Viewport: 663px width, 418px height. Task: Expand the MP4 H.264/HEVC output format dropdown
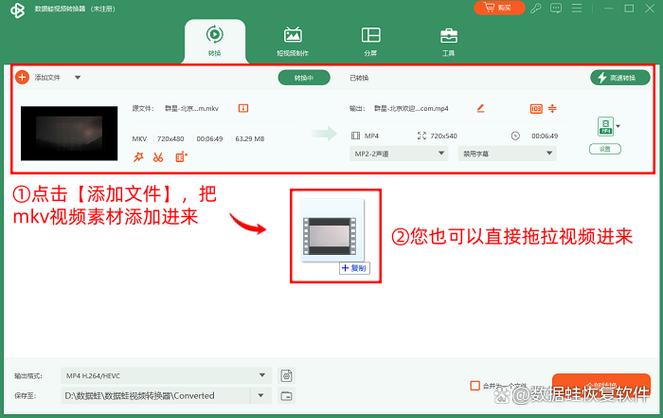(165, 375)
